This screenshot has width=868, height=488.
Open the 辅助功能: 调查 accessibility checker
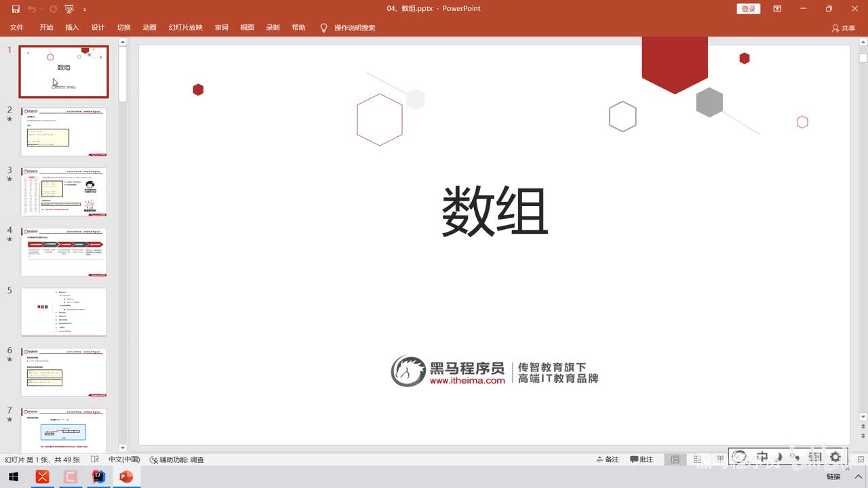[x=176, y=460]
